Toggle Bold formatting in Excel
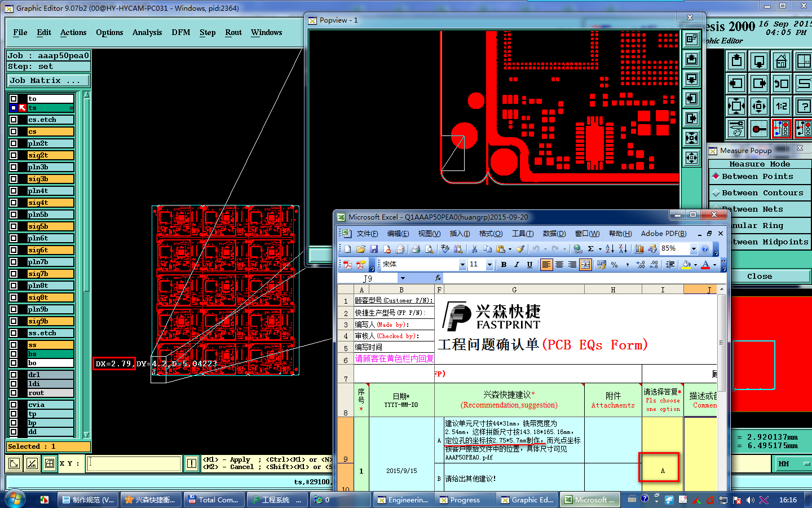Image resolution: width=812 pixels, height=508 pixels. click(504, 264)
